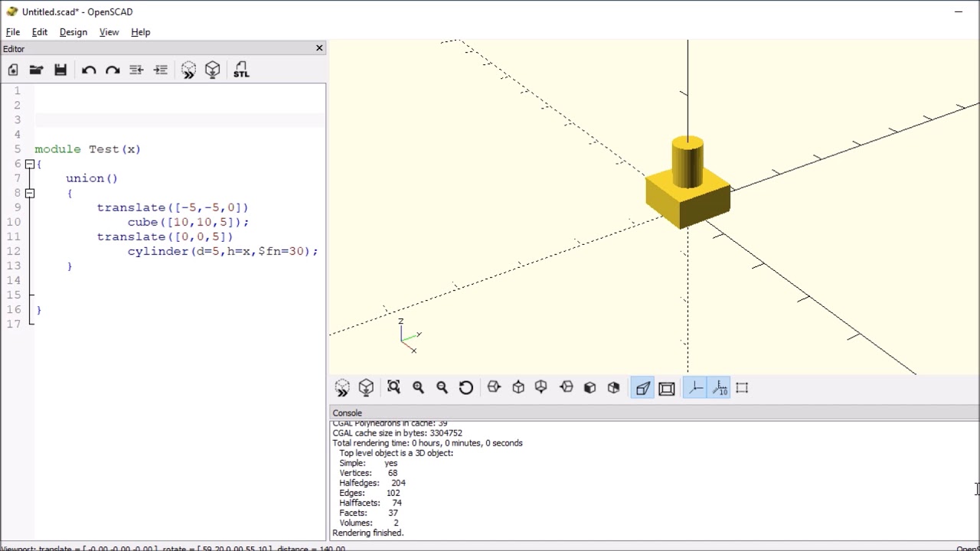
Task: Redo the last undone edit
Action: click(x=113, y=70)
